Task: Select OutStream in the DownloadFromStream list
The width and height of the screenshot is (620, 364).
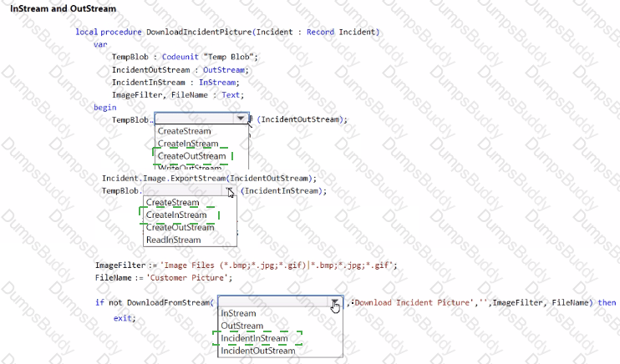Action: [x=241, y=326]
